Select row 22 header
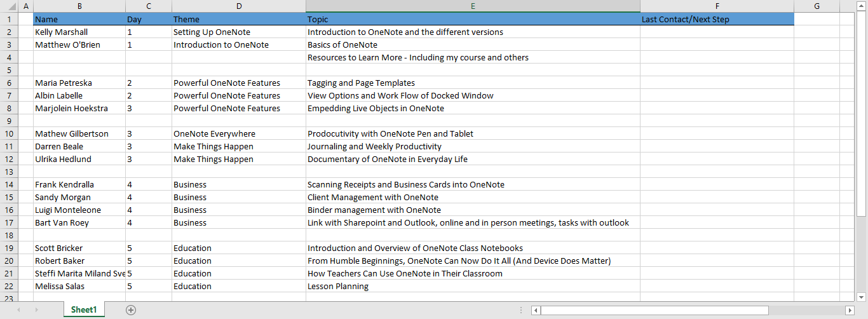 9,286
